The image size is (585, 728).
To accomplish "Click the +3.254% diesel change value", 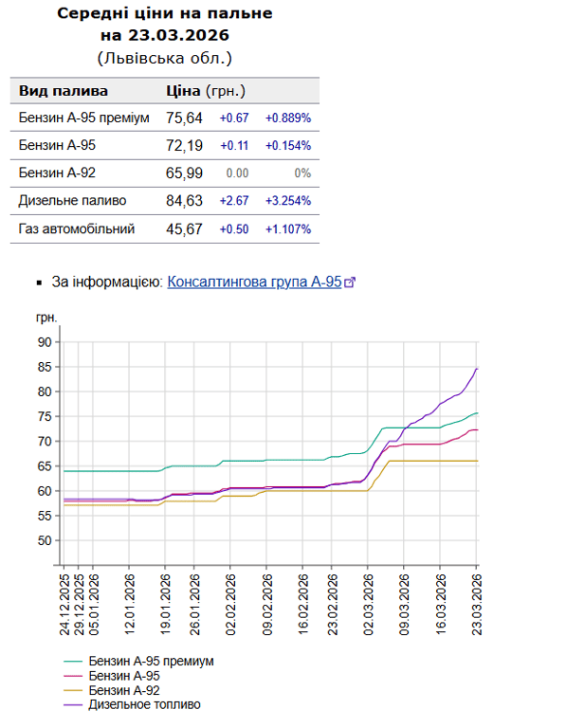I will click(x=287, y=201).
